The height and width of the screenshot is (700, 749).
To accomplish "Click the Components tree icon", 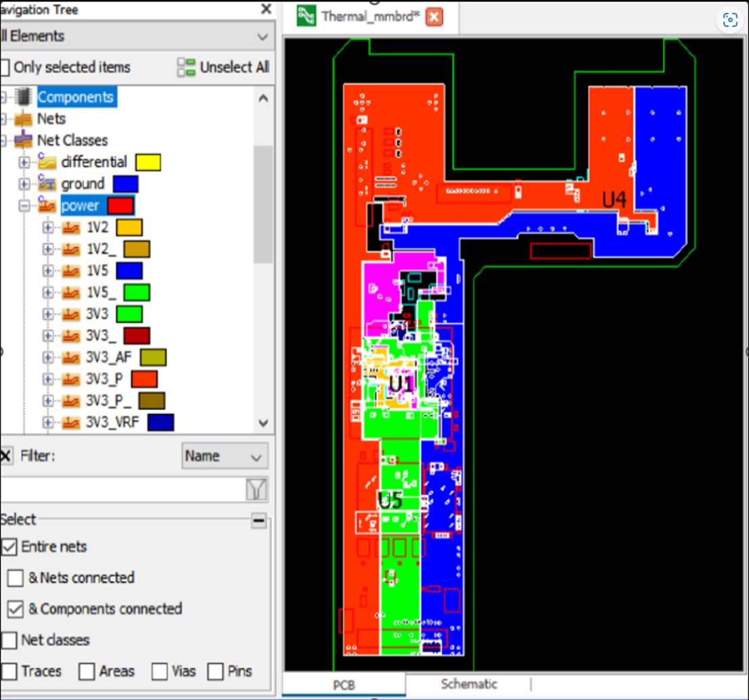I will tap(23, 97).
